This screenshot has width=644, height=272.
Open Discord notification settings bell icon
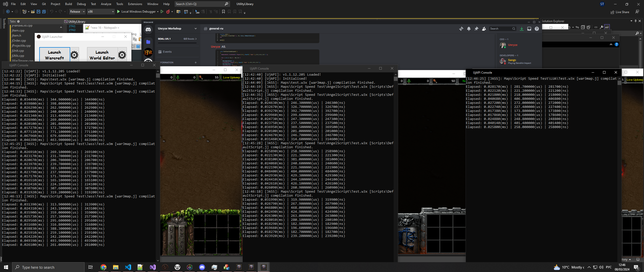point(469,29)
